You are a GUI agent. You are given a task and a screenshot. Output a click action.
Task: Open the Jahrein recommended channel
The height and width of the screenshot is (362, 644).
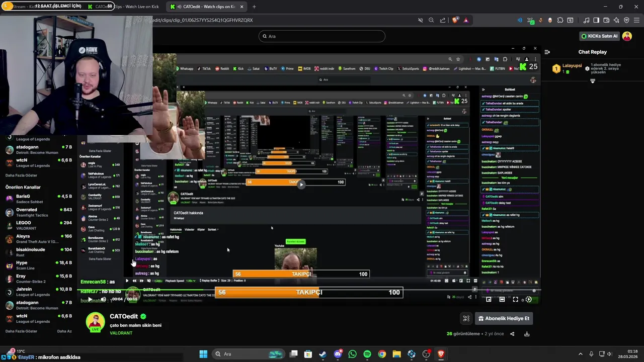(x=39, y=292)
